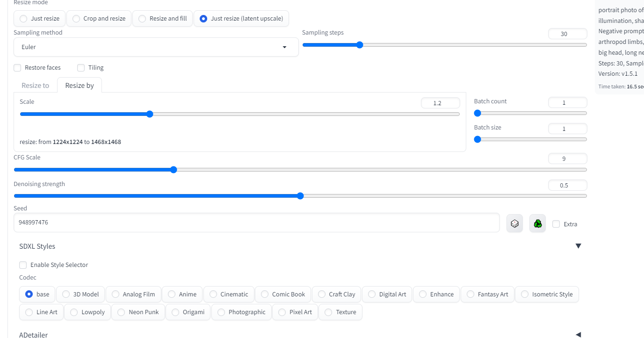Enable the Restore faces checkbox
The image size is (644, 338).
pos(18,68)
